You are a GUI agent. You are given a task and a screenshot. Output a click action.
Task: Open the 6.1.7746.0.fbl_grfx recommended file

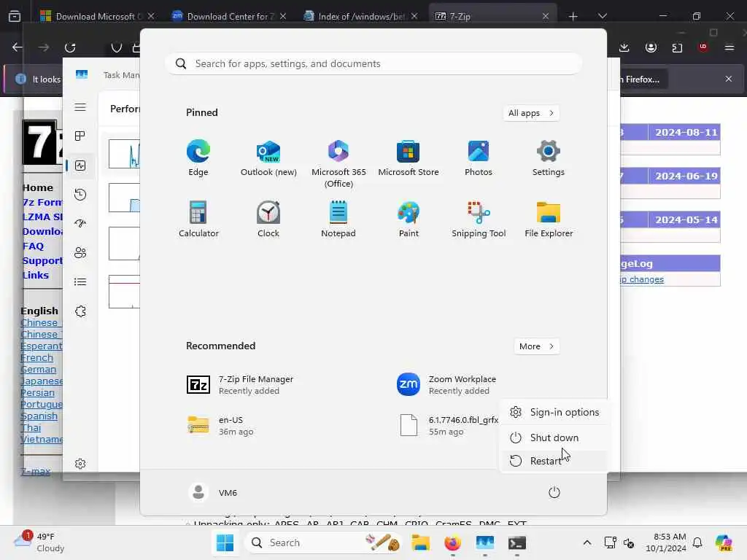pyautogui.click(x=448, y=426)
